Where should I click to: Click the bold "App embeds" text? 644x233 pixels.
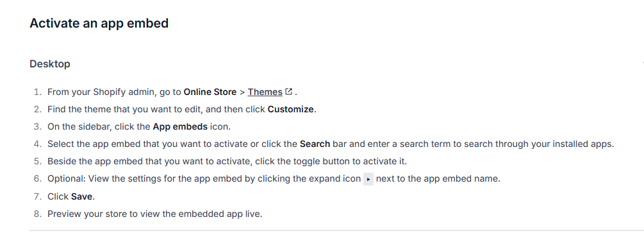click(x=180, y=127)
